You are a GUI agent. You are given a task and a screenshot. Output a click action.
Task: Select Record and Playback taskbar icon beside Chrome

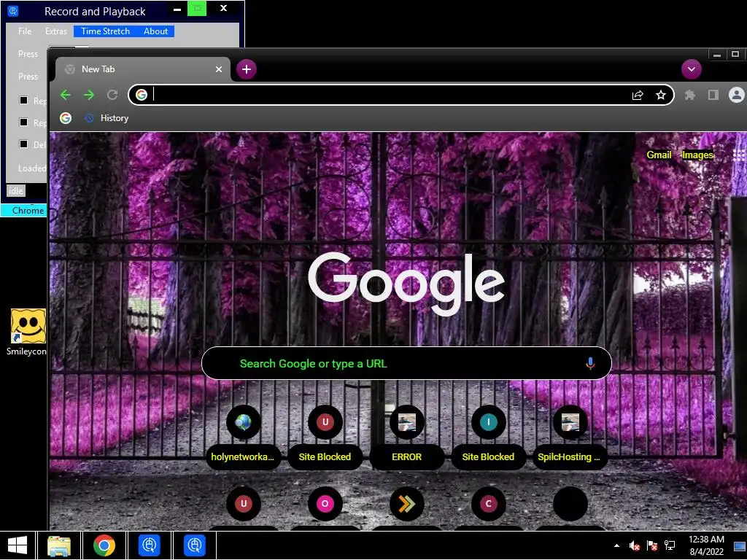149,545
